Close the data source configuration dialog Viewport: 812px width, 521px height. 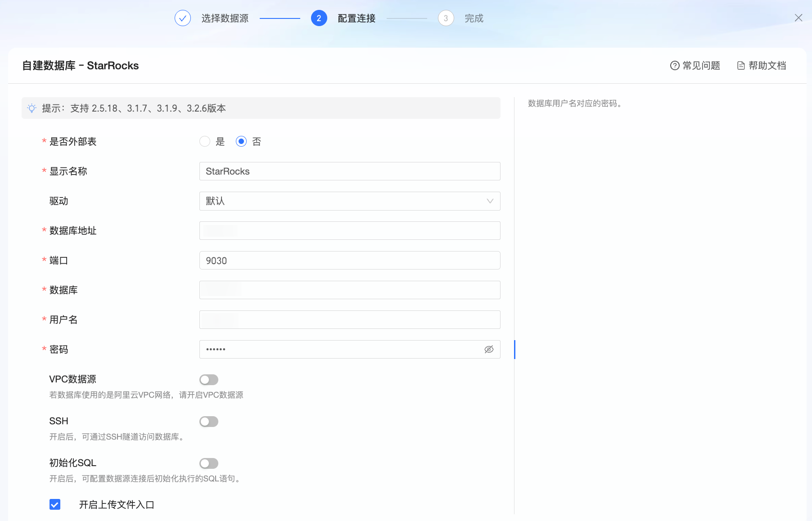pos(798,18)
